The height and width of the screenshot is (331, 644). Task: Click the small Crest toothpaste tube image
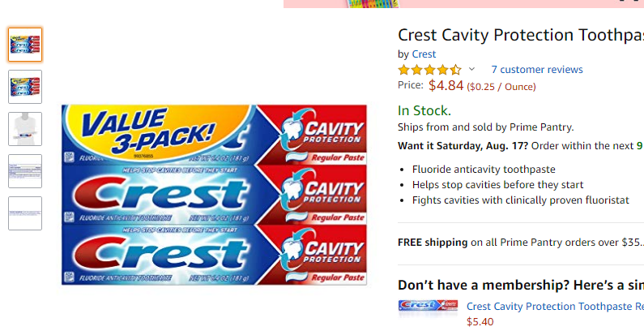click(428, 307)
